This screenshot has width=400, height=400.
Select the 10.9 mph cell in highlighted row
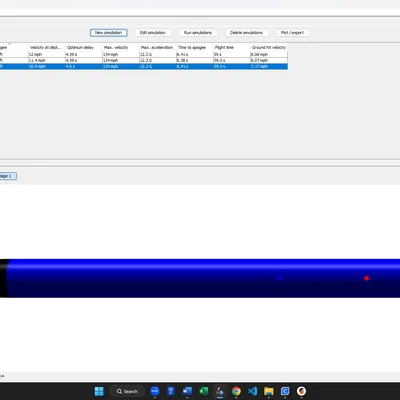[x=47, y=66]
